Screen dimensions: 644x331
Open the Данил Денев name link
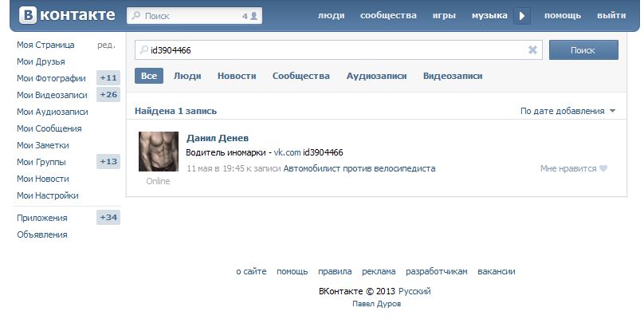pyautogui.click(x=218, y=138)
